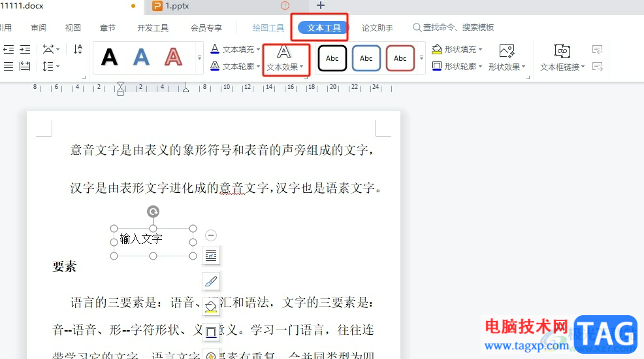Screen dimensions: 644x359
Task: Open the shape style dialog launcher
Action: click(528, 77)
